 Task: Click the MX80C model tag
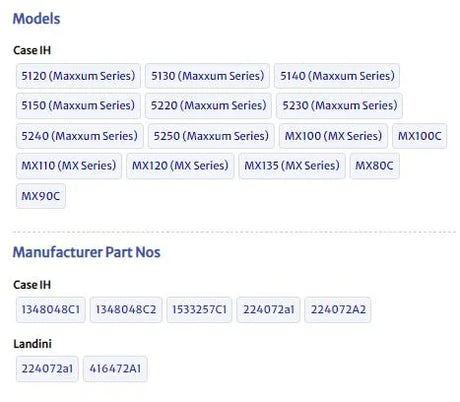375,166
